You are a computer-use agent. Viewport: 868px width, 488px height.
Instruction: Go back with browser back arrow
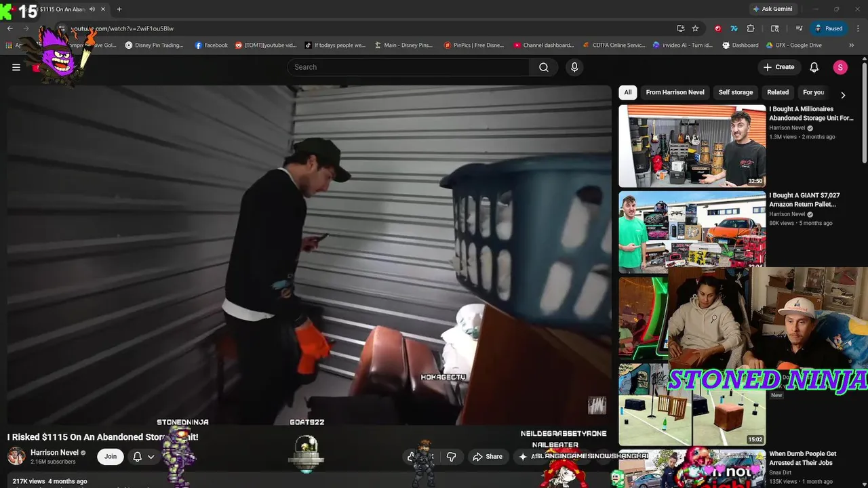pos(9,28)
